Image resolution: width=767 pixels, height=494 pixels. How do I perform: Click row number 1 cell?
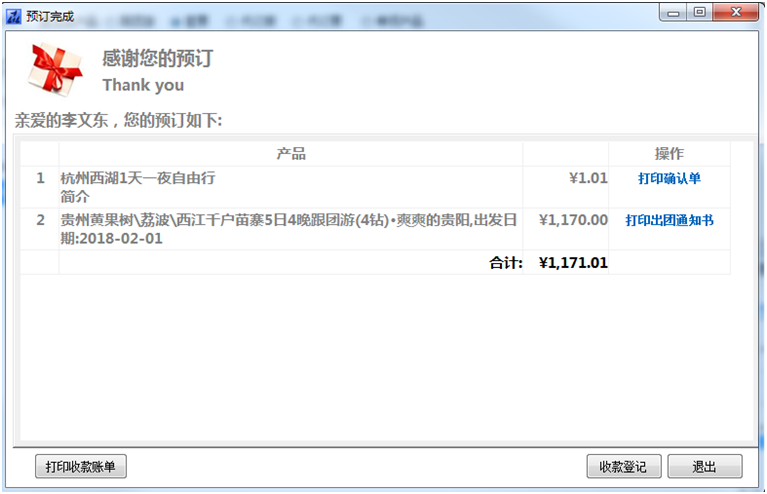[x=40, y=187]
